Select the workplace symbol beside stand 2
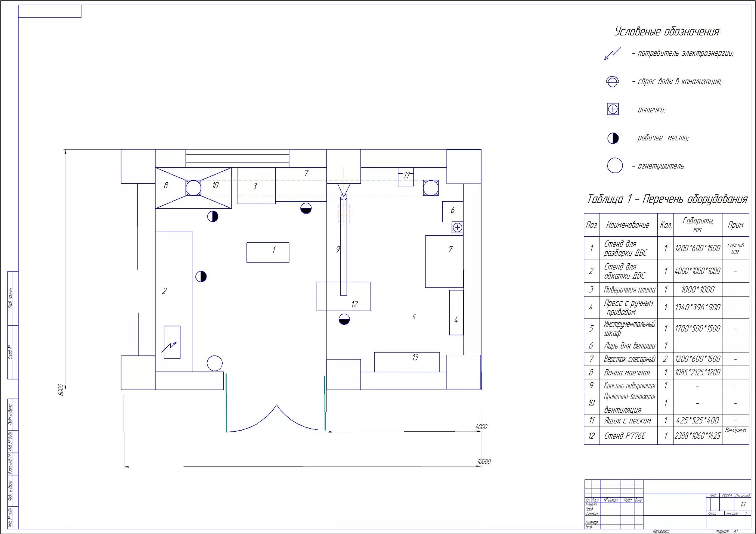 click(x=201, y=276)
